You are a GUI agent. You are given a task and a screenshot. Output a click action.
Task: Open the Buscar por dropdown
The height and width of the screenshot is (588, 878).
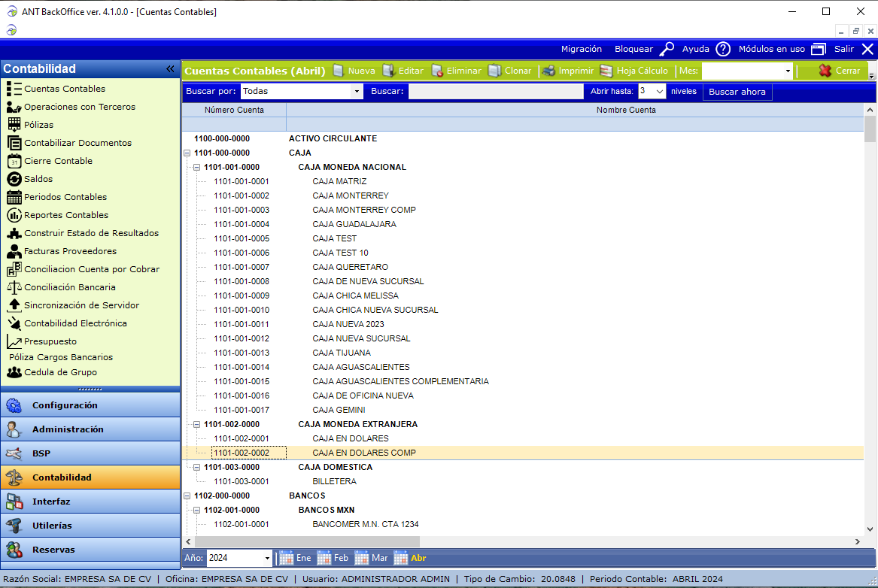click(x=357, y=92)
